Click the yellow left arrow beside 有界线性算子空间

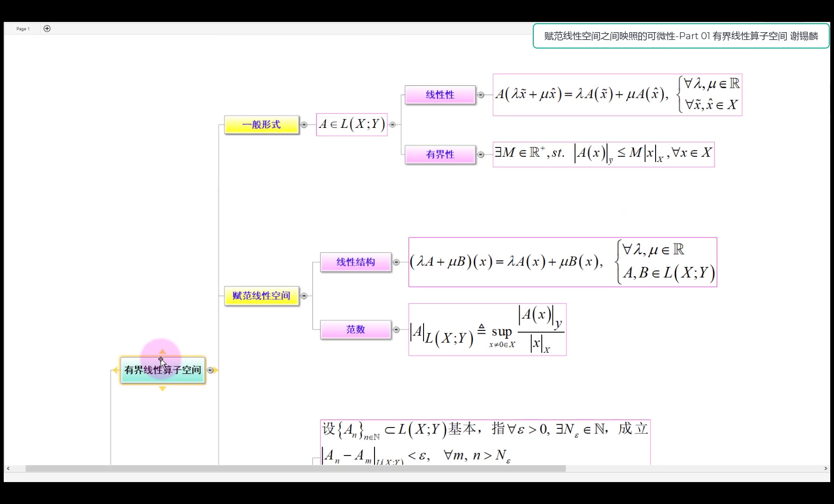[115, 370]
